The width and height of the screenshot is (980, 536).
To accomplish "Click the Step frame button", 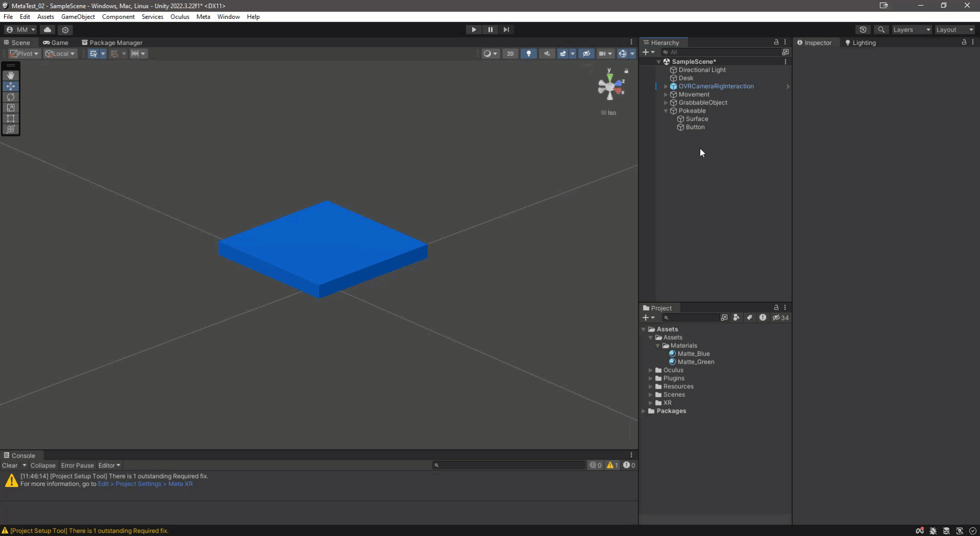I will point(506,30).
